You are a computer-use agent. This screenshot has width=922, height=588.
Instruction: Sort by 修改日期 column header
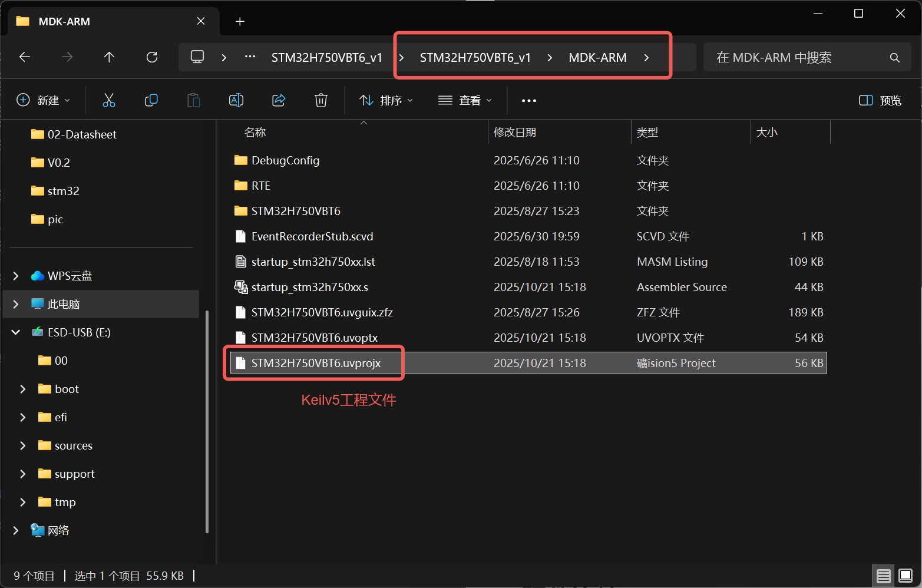515,133
